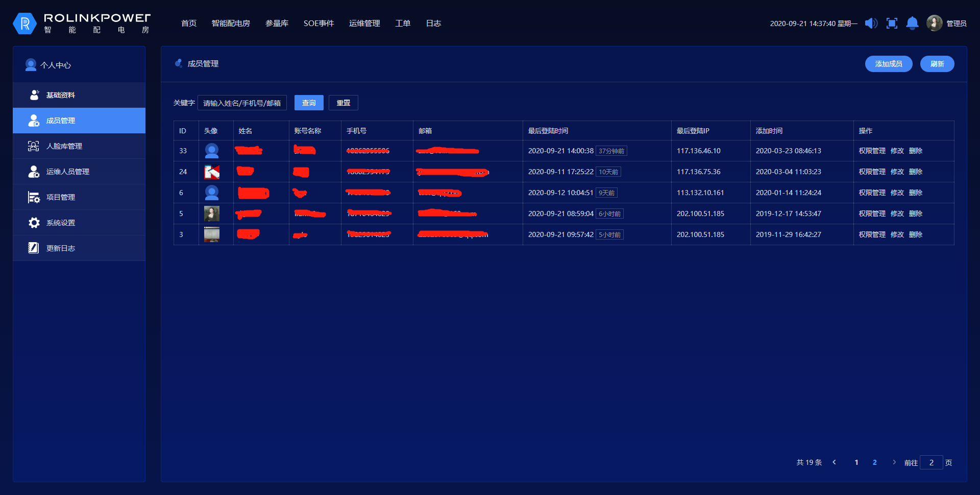This screenshot has height=495, width=980.
Task: Open the 运维管理 top menu
Action: click(x=364, y=23)
